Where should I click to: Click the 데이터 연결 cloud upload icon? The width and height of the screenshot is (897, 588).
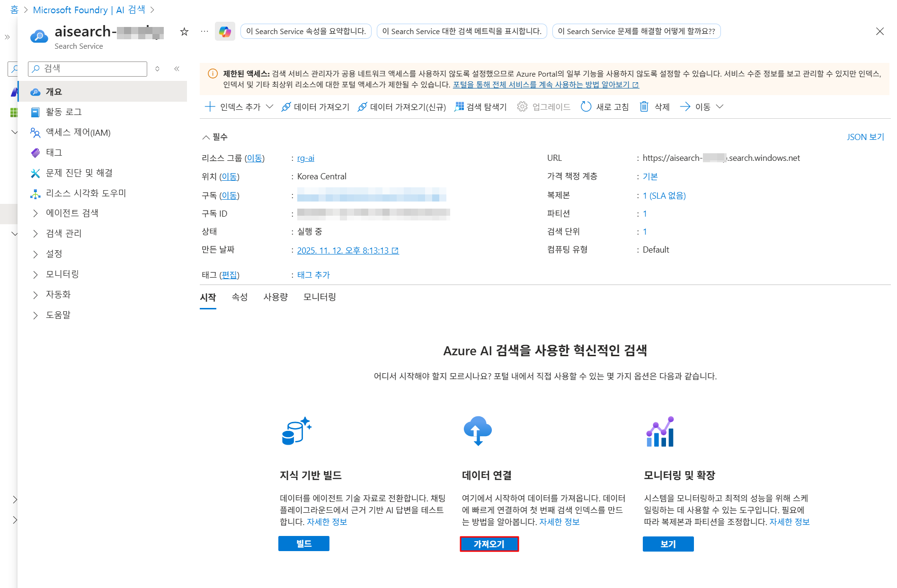click(478, 431)
